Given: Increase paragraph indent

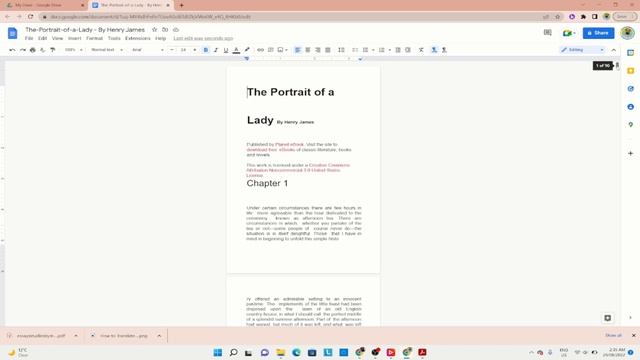Looking at the screenshot, I should coord(408,50).
